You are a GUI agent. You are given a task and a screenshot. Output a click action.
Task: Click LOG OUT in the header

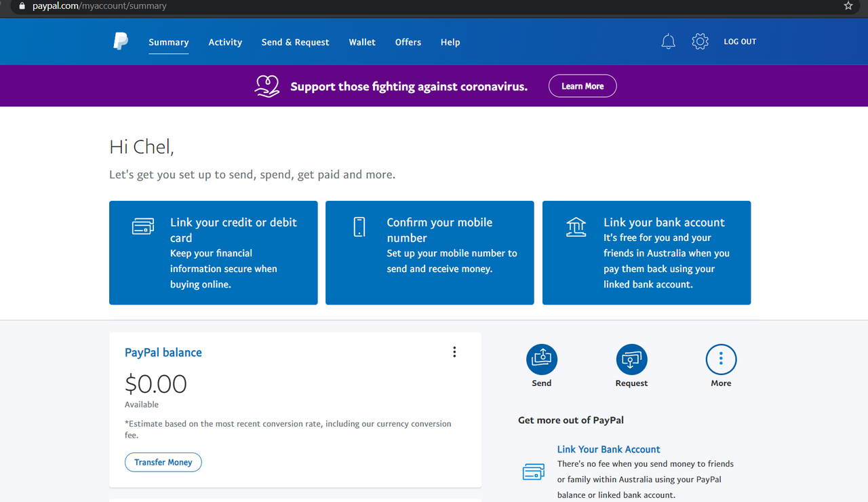[740, 42]
